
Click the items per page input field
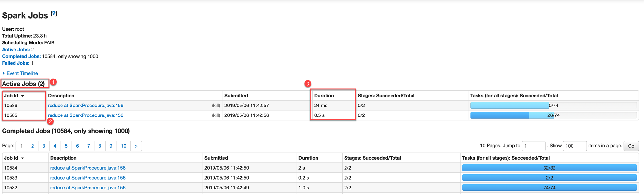pyautogui.click(x=574, y=146)
